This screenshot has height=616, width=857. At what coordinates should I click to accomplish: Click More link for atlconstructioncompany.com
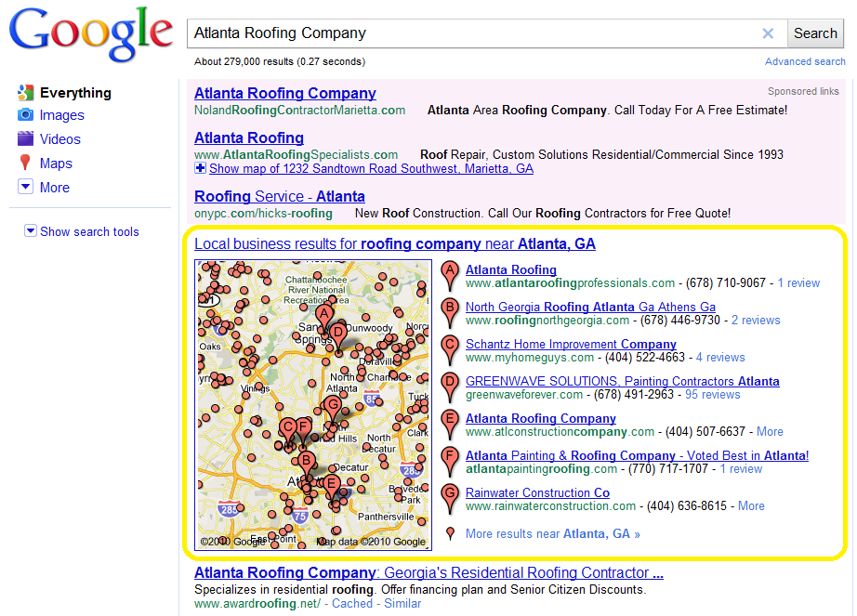[770, 431]
